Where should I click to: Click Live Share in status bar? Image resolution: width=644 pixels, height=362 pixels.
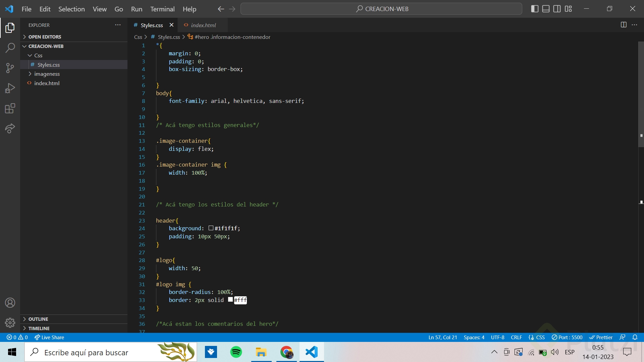(49, 338)
